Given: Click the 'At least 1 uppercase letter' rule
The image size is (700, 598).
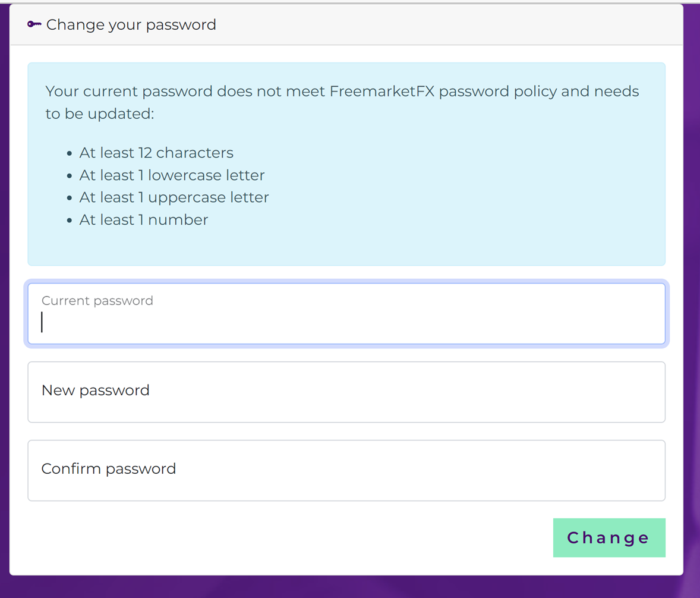Looking at the screenshot, I should (174, 197).
